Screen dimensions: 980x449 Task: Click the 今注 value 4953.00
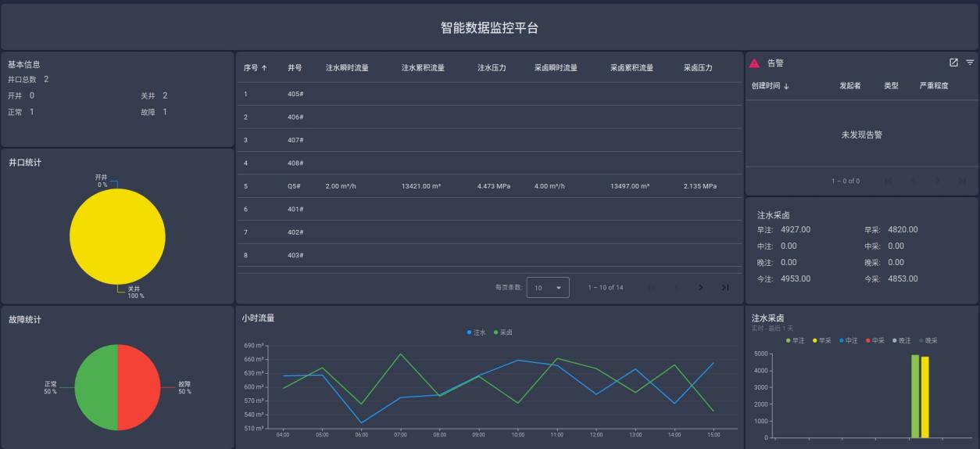(x=796, y=278)
